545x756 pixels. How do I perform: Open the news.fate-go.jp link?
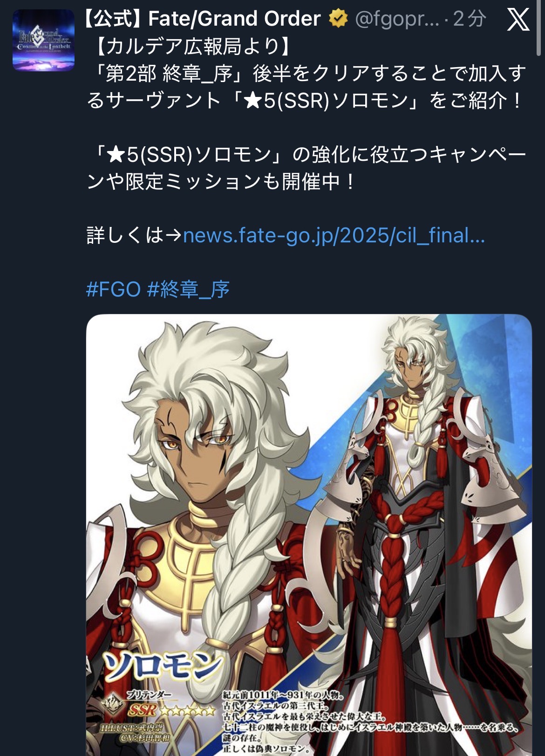[334, 235]
